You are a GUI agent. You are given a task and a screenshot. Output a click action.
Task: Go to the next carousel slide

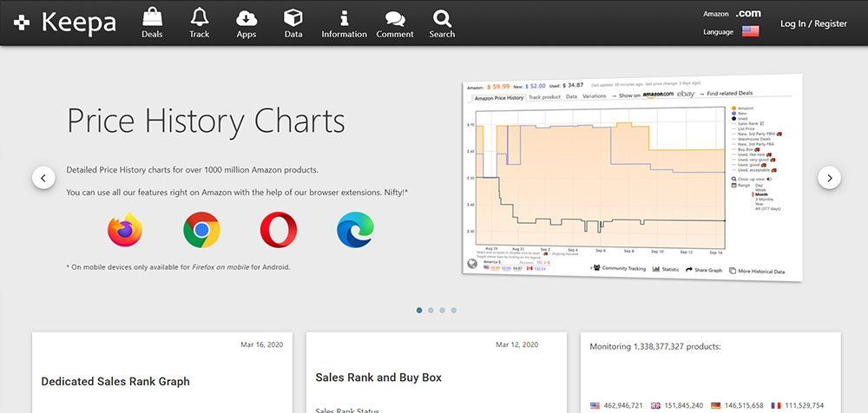829,178
